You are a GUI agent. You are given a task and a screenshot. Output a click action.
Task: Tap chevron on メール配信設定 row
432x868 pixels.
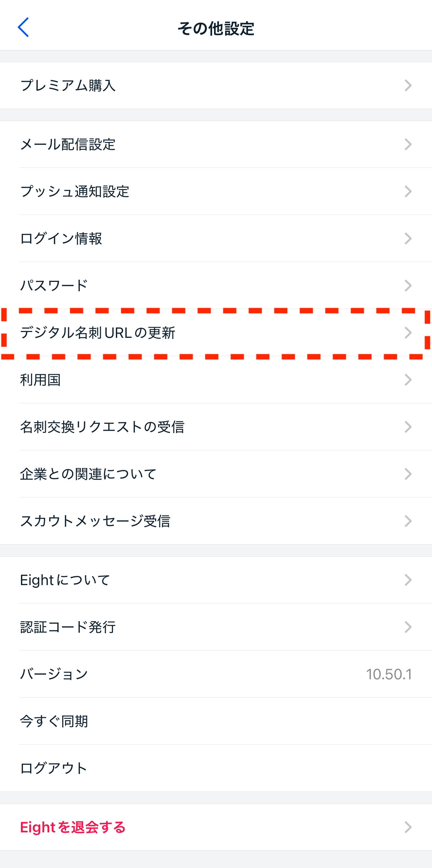[x=408, y=145]
